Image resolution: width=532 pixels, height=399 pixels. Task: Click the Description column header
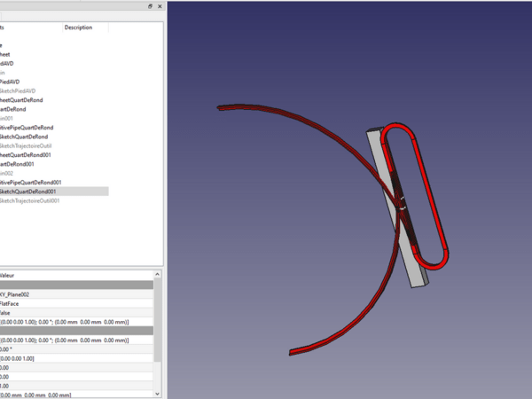tap(78, 27)
